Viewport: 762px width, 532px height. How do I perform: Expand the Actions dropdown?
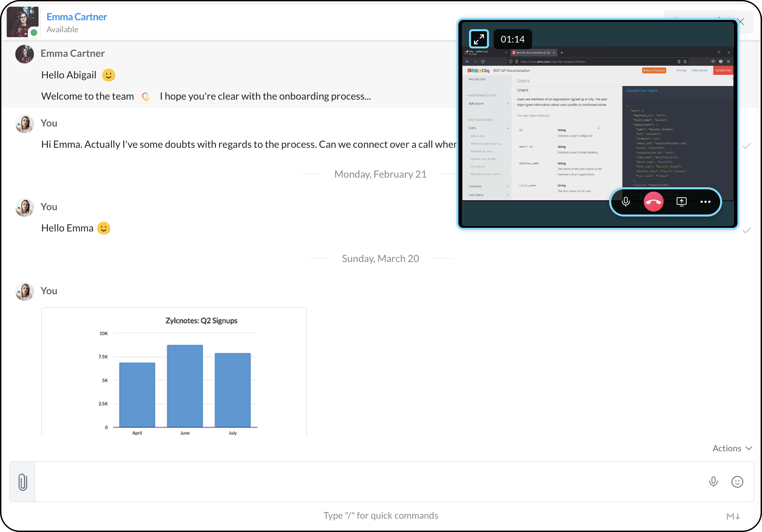pos(732,448)
